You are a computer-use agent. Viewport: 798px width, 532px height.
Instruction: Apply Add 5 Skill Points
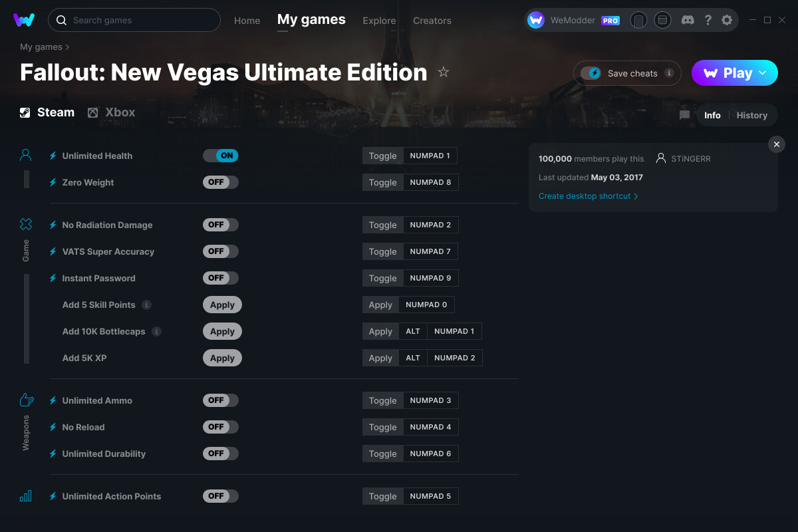pyautogui.click(x=222, y=304)
